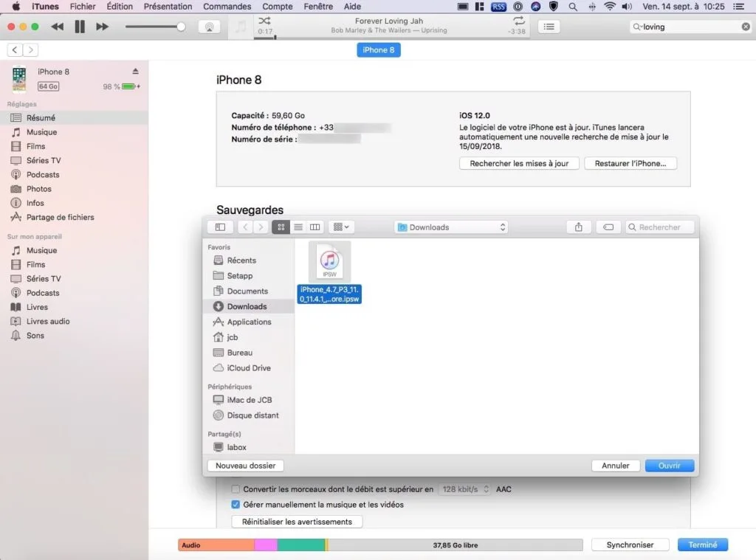
Task: Open Partage de fichiers
Action: 74,218
